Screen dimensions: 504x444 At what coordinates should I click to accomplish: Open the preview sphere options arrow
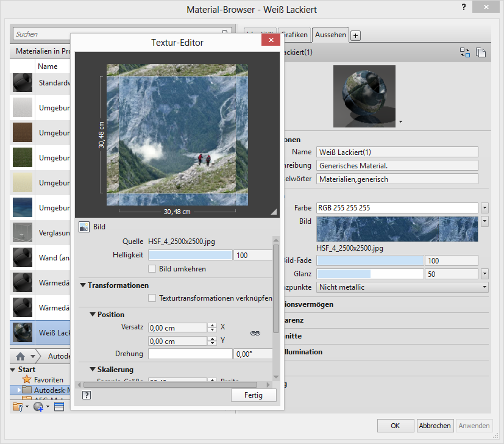[x=400, y=121]
